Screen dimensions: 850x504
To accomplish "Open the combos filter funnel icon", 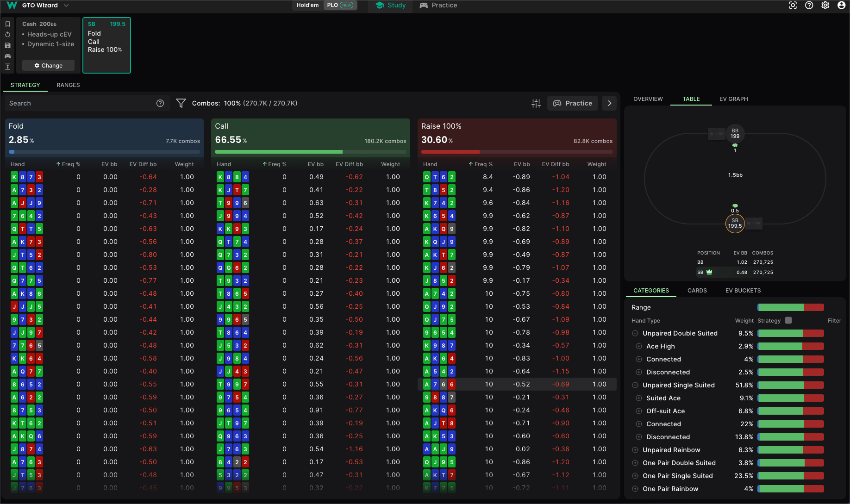I will tap(181, 103).
